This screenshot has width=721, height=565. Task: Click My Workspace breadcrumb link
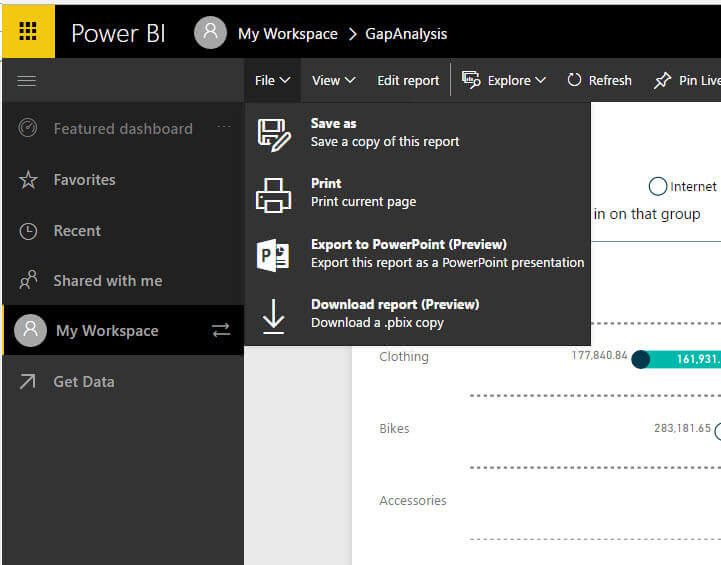click(288, 34)
